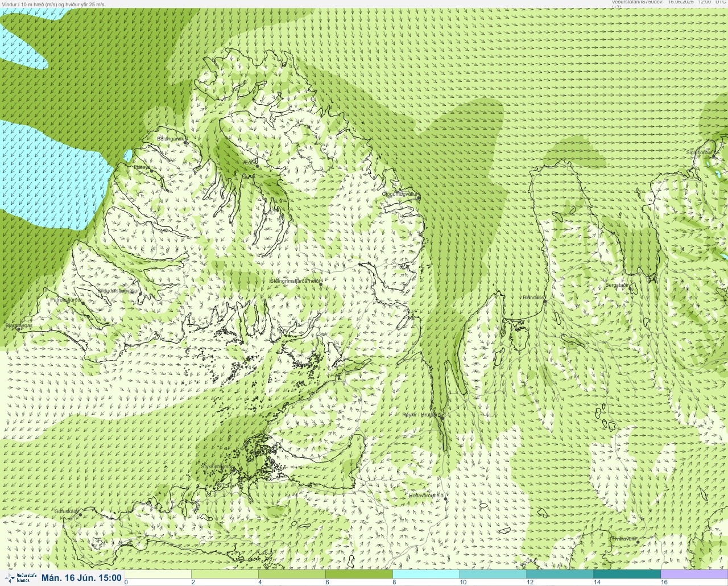Click the Holtavörðuheiði station marker
This screenshot has height=586, width=728.
point(446,499)
